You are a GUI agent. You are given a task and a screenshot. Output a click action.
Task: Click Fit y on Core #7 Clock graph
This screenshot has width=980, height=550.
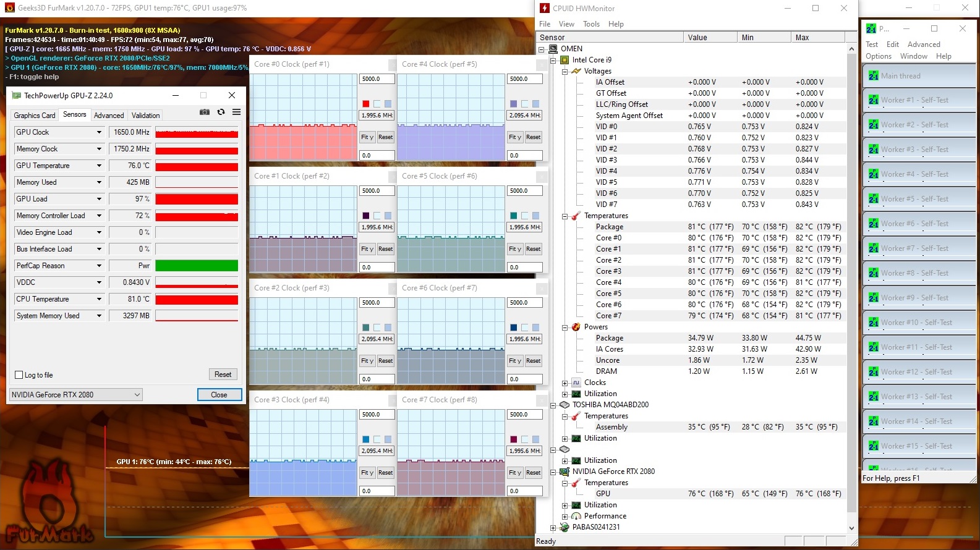pyautogui.click(x=515, y=473)
